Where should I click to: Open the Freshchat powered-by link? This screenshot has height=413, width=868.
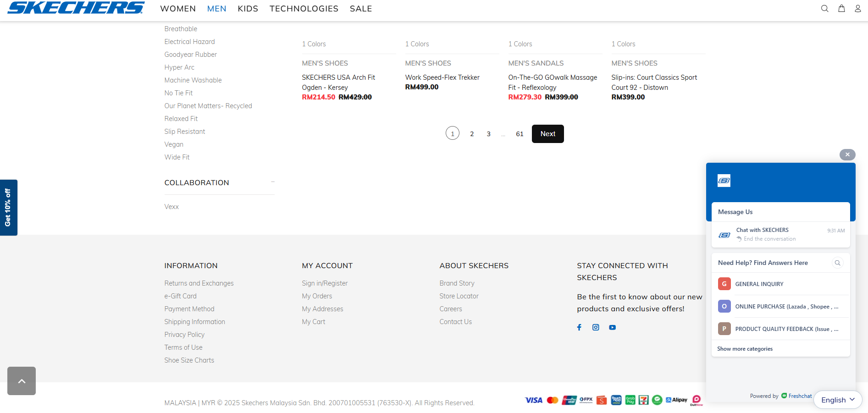pos(796,396)
